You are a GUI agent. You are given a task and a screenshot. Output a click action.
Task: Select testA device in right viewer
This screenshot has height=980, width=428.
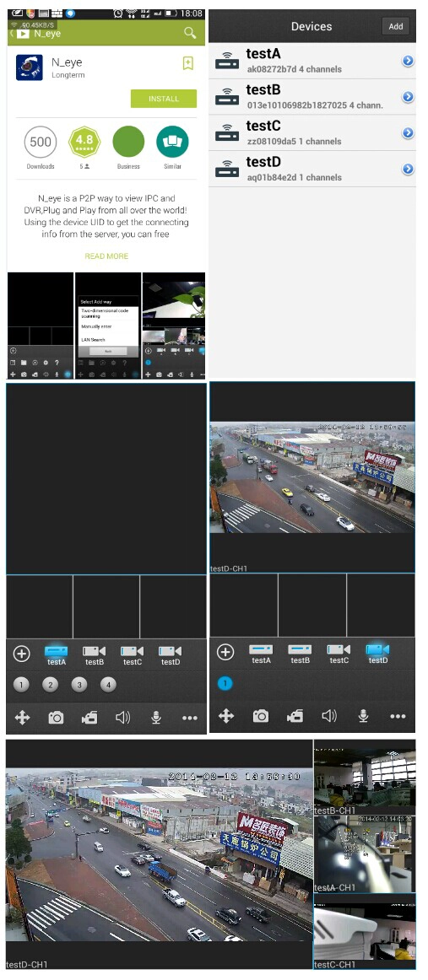tap(261, 654)
